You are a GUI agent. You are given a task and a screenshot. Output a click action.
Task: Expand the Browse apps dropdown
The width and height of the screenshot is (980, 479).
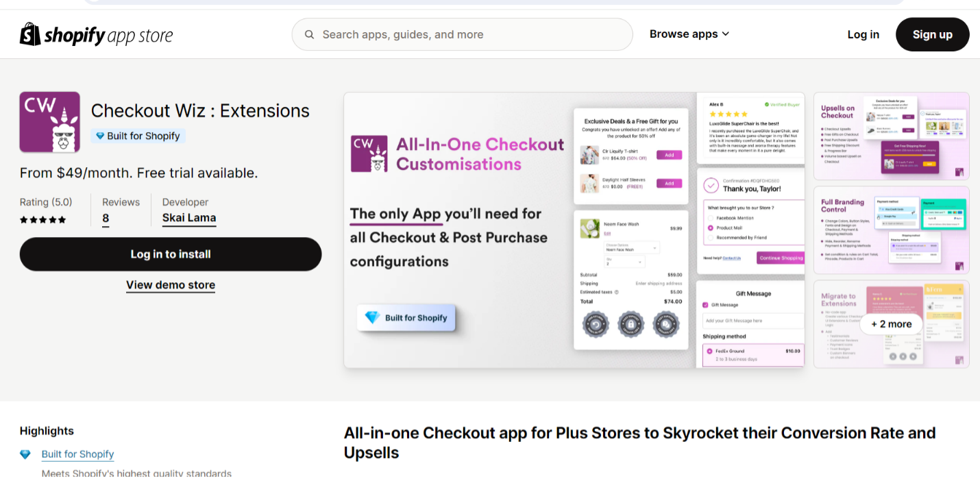click(x=689, y=34)
